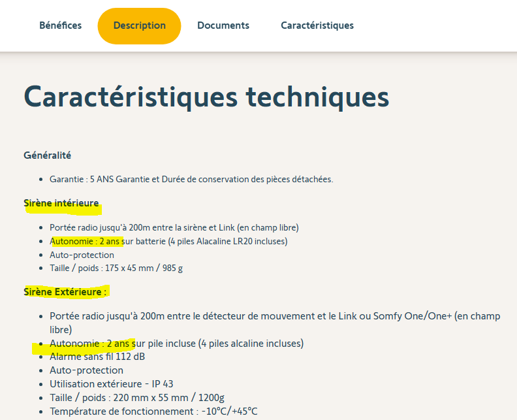
Task: Click the radio range line mentioning 'Somfy One/One+'
Action: click(x=274, y=316)
